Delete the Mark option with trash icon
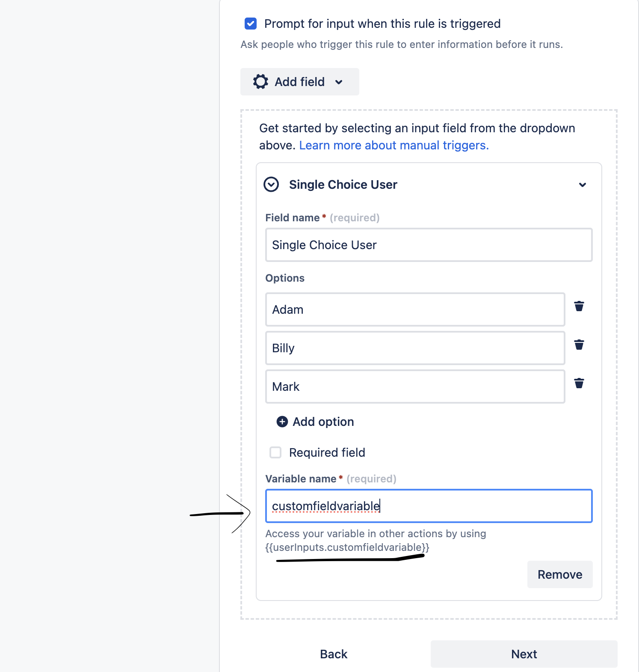 click(579, 384)
